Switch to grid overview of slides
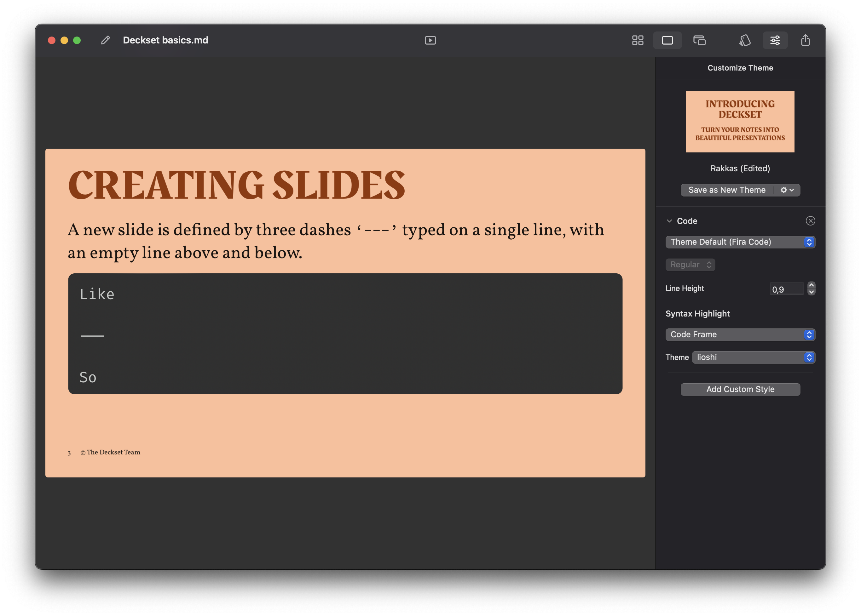The height and width of the screenshot is (616, 861). click(637, 40)
